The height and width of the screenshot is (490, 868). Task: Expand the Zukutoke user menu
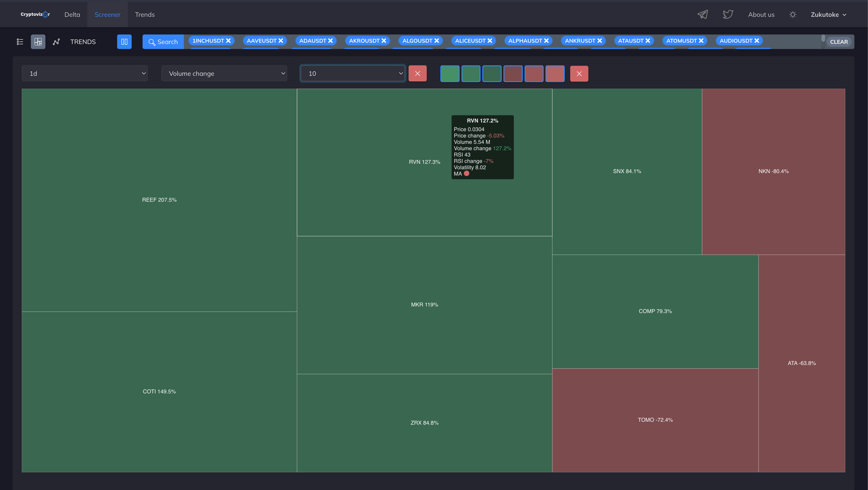[x=828, y=14]
